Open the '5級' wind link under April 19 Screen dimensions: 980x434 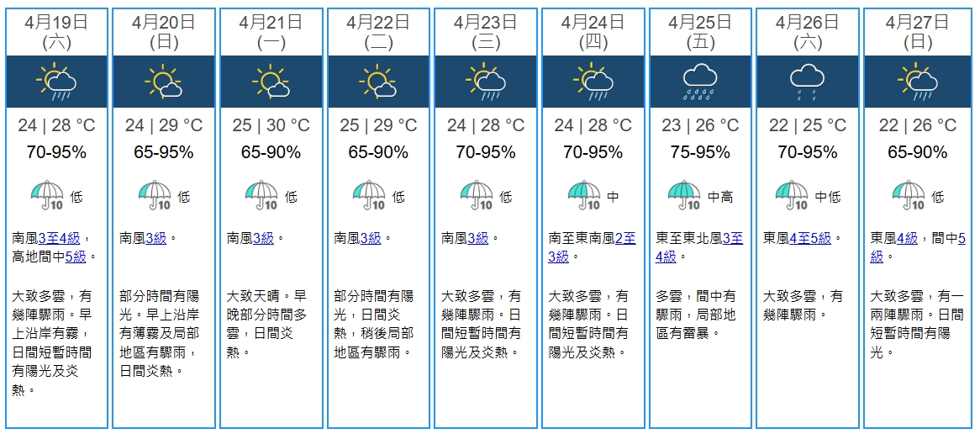point(76,257)
